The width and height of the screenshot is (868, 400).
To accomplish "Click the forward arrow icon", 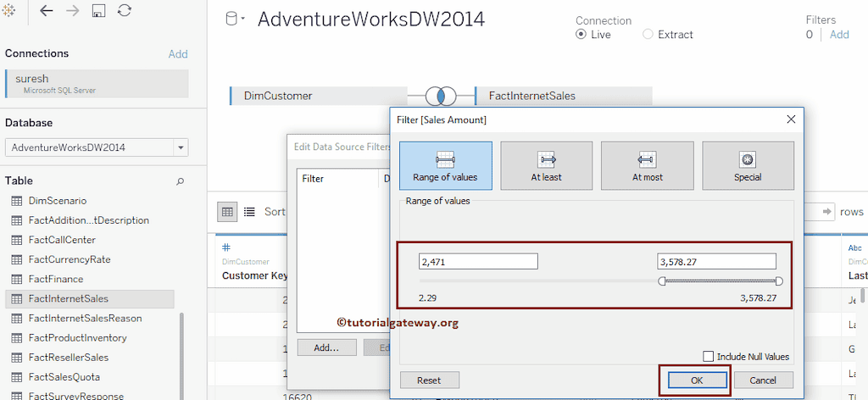I will click(x=73, y=10).
